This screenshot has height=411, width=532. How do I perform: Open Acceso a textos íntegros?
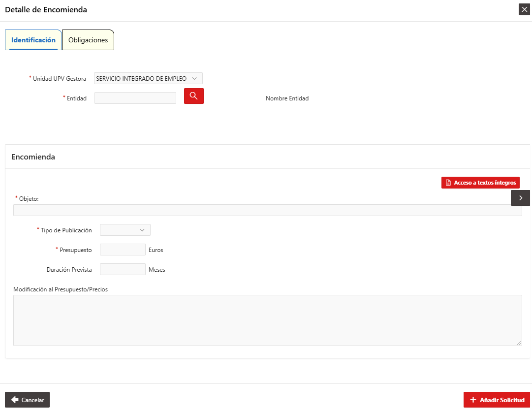pyautogui.click(x=480, y=183)
